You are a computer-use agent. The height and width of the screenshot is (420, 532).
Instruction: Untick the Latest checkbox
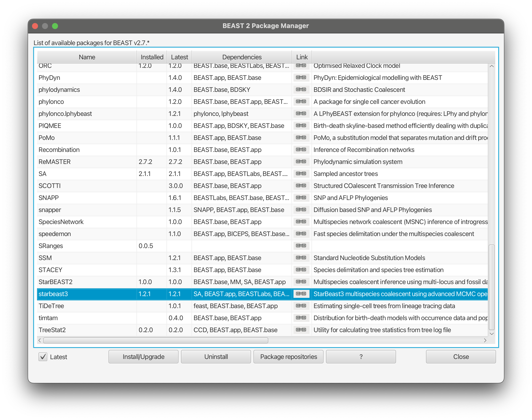43,357
